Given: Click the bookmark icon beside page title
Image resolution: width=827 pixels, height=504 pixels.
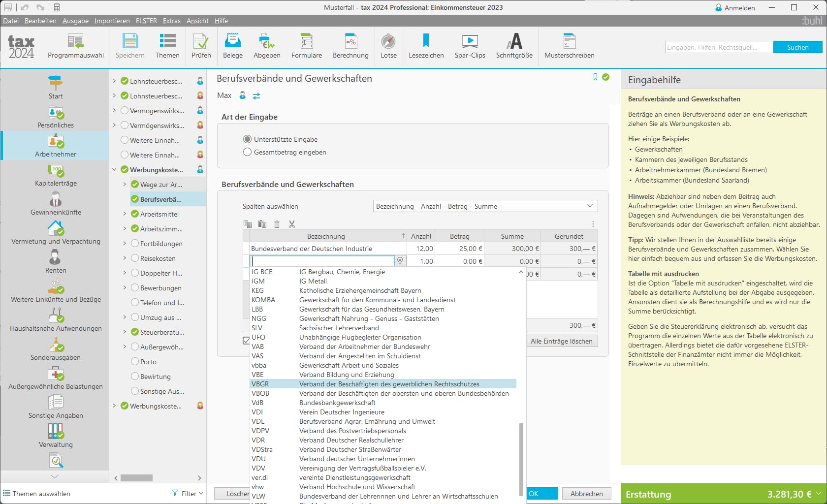Looking at the screenshot, I should pyautogui.click(x=595, y=77).
